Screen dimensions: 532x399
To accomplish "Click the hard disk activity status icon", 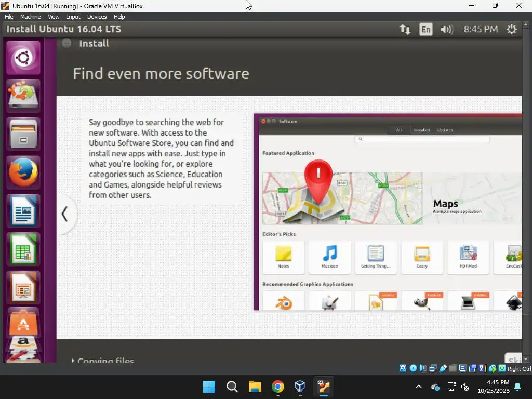I will pos(403,368).
